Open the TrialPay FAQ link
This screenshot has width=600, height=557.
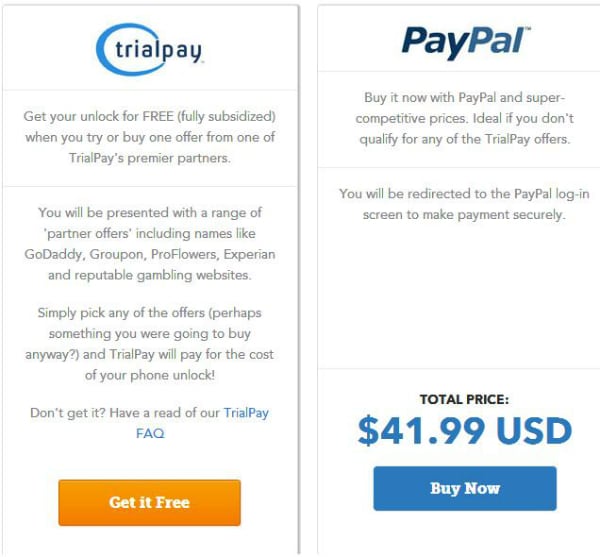point(202,423)
